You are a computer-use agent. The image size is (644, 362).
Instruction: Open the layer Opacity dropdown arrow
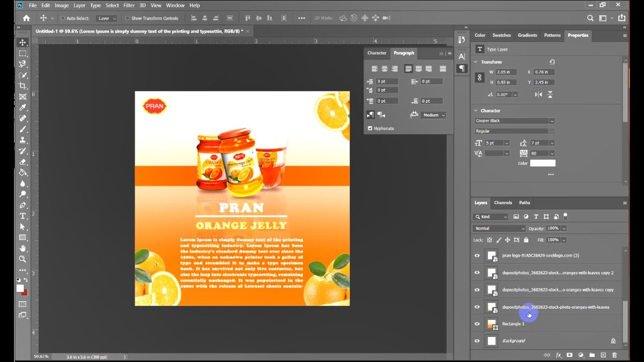coord(563,228)
